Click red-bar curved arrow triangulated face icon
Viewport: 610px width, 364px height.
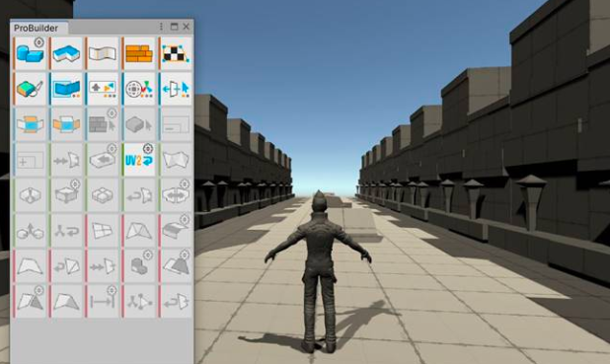pos(67,266)
